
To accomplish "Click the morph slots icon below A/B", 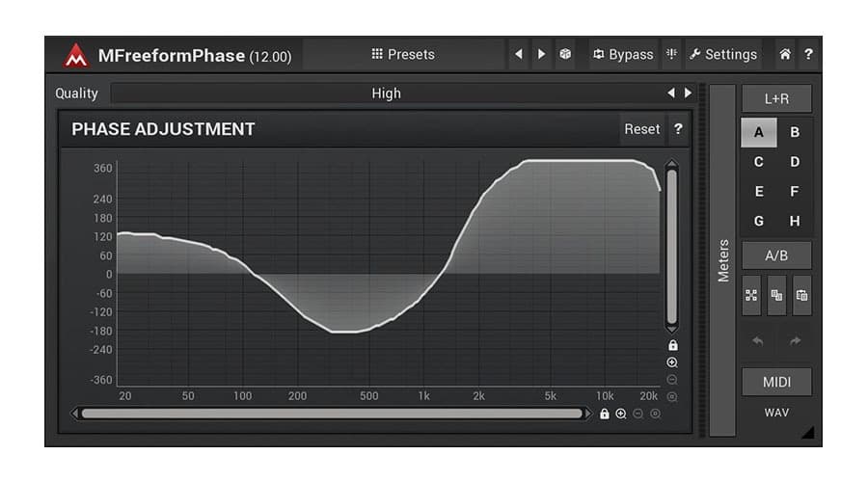I will (751, 296).
